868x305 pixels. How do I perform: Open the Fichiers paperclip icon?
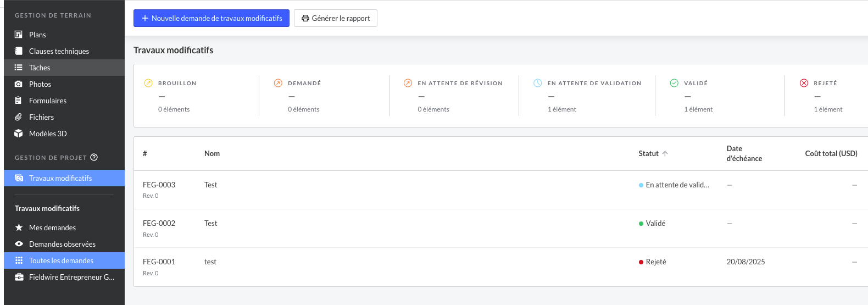(x=19, y=117)
